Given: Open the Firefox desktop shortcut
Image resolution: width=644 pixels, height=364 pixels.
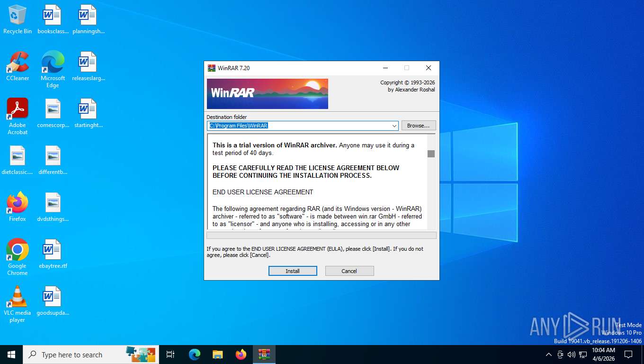Looking at the screenshot, I should [18, 207].
